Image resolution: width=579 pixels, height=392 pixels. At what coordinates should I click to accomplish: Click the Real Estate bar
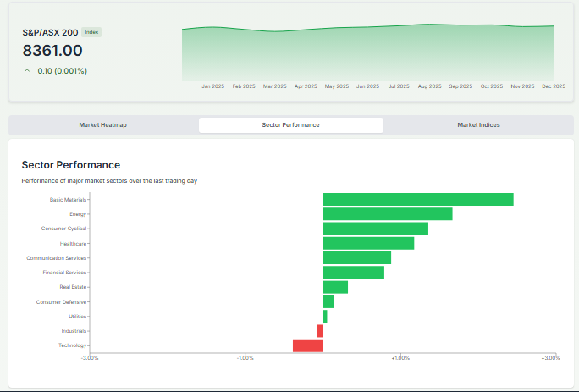[x=335, y=287]
